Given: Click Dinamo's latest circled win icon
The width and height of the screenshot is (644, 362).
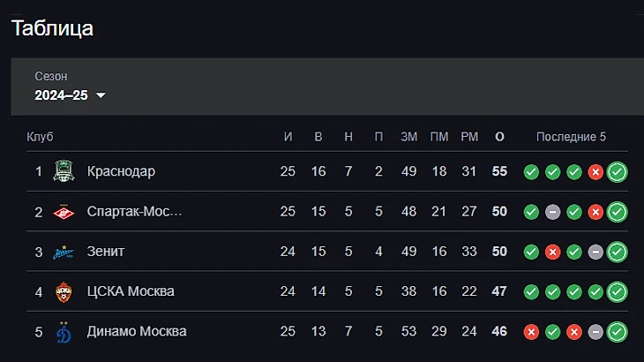Looking at the screenshot, I should click(617, 332).
